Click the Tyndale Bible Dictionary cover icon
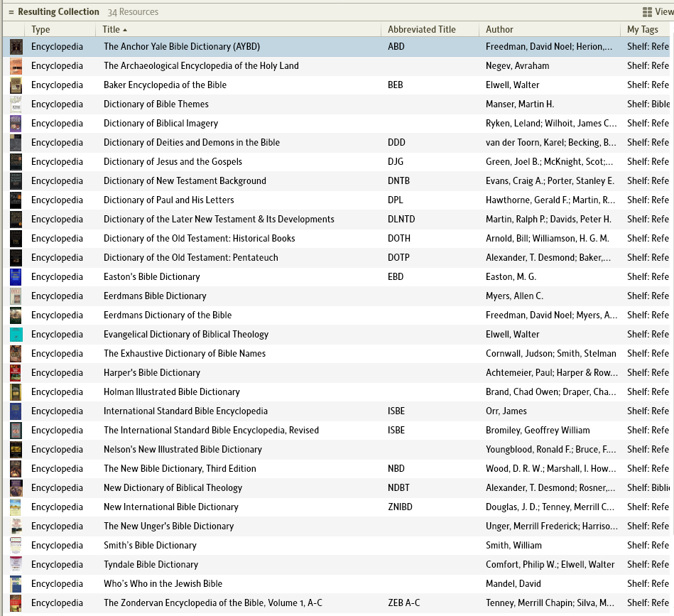 (16, 564)
